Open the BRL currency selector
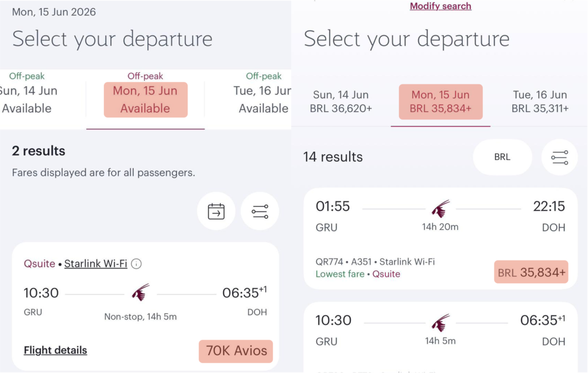This screenshot has width=588, height=373. coord(502,157)
